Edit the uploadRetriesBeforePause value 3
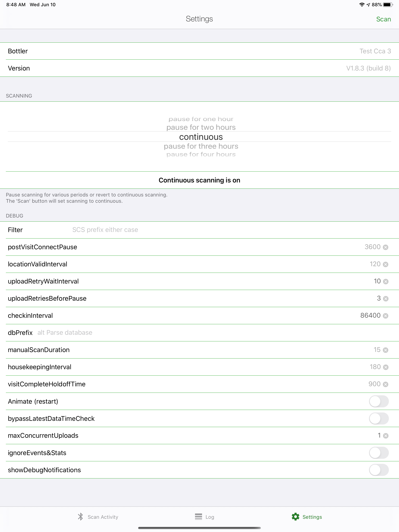 [x=379, y=298]
